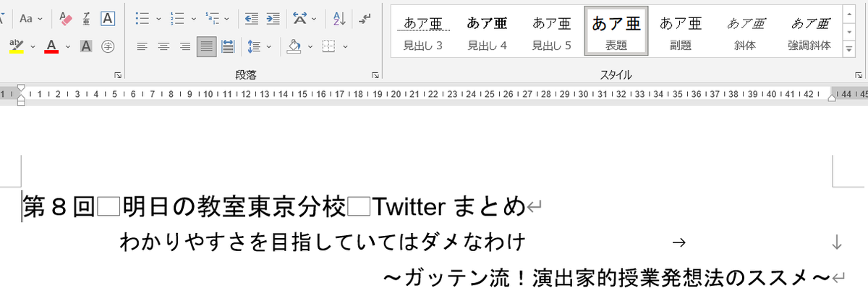Open line spacing dropdown arrow
Viewport: 868px width, 296px height.
coord(269,46)
